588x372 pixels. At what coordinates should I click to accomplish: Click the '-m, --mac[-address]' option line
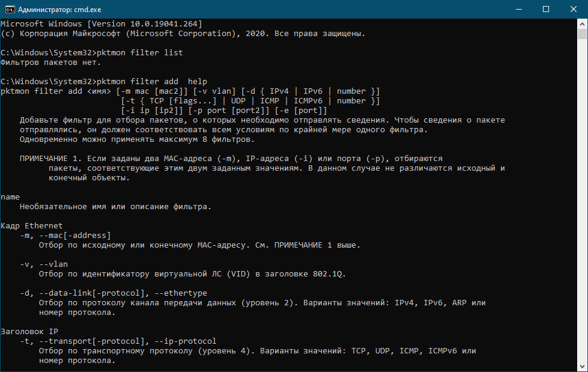65,236
